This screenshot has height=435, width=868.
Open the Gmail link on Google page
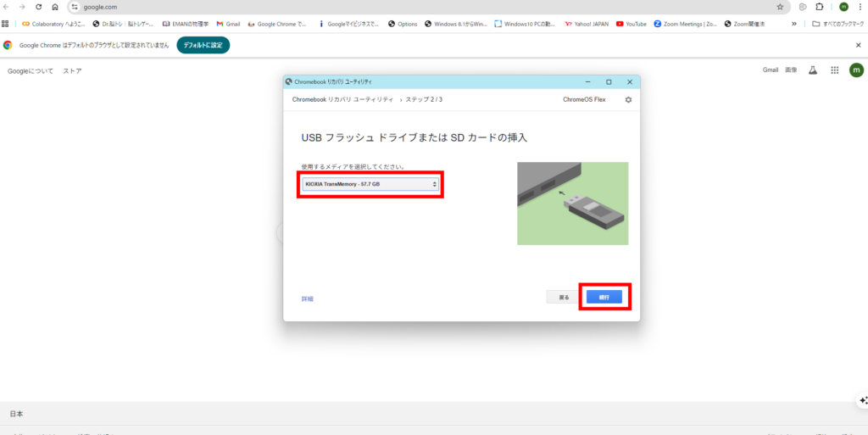click(x=771, y=70)
